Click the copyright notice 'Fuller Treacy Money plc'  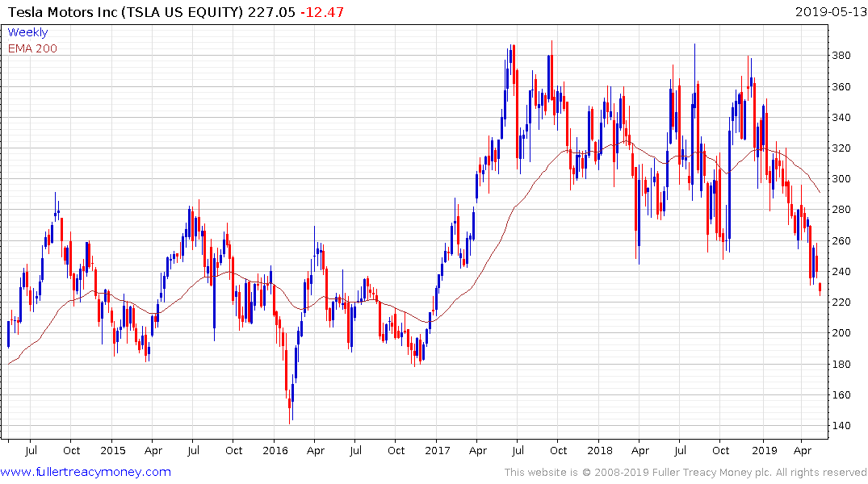(711, 473)
